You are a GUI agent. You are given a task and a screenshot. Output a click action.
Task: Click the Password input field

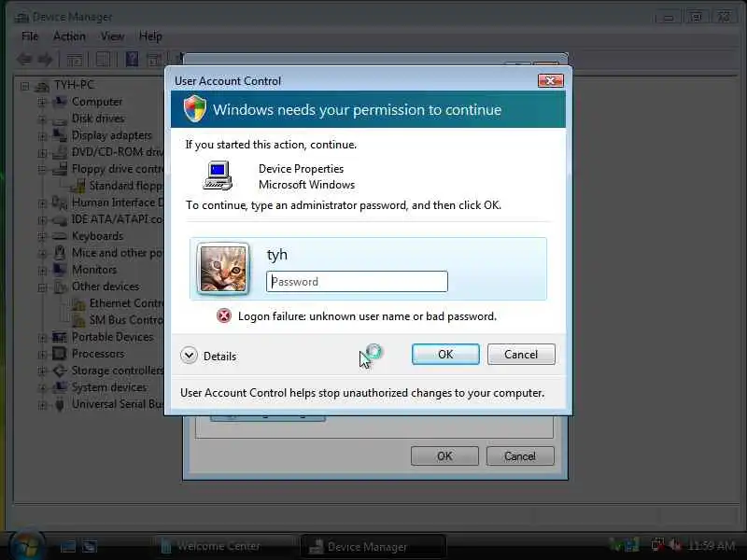click(x=357, y=282)
